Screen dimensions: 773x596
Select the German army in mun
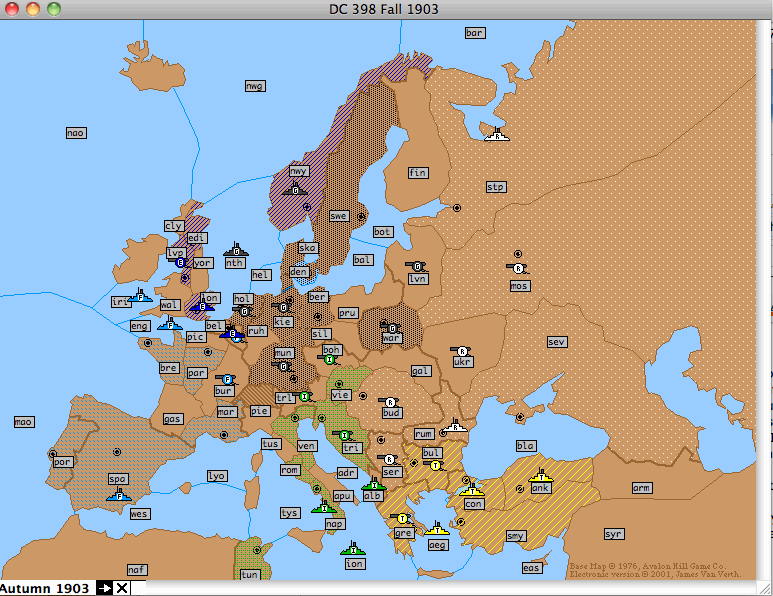pyautogui.click(x=282, y=366)
